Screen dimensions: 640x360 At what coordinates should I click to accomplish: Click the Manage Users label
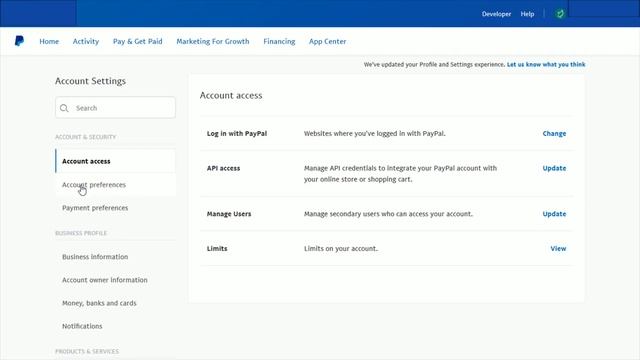(229, 214)
